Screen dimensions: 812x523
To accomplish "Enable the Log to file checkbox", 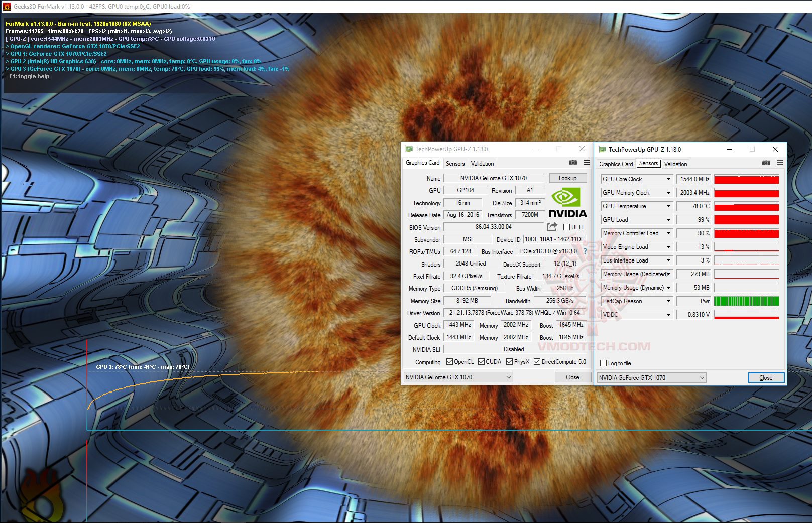I will 604,363.
